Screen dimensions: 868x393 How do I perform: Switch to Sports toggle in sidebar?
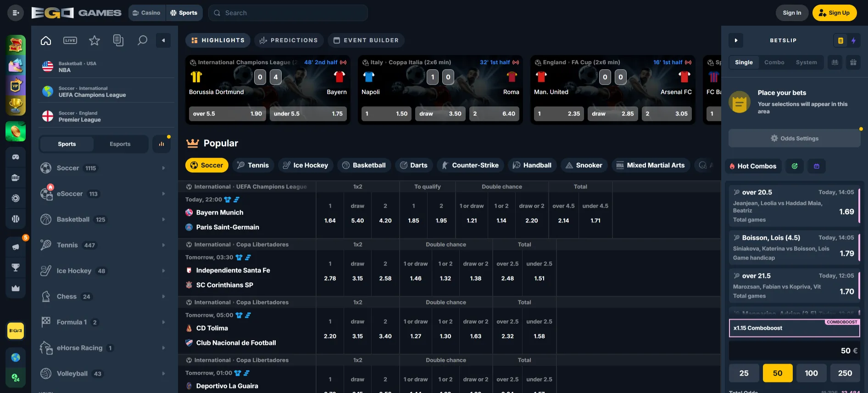67,144
